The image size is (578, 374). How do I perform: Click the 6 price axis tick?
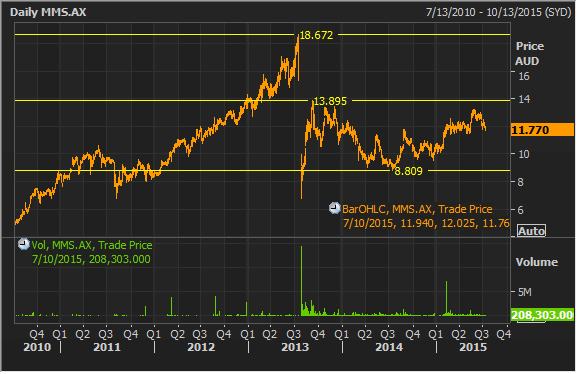click(x=520, y=210)
